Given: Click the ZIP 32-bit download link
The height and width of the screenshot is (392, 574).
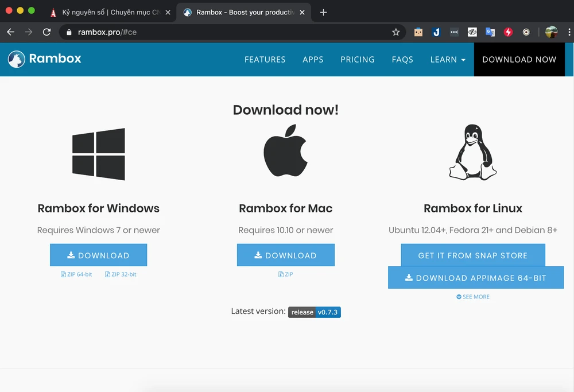Looking at the screenshot, I should click(121, 274).
